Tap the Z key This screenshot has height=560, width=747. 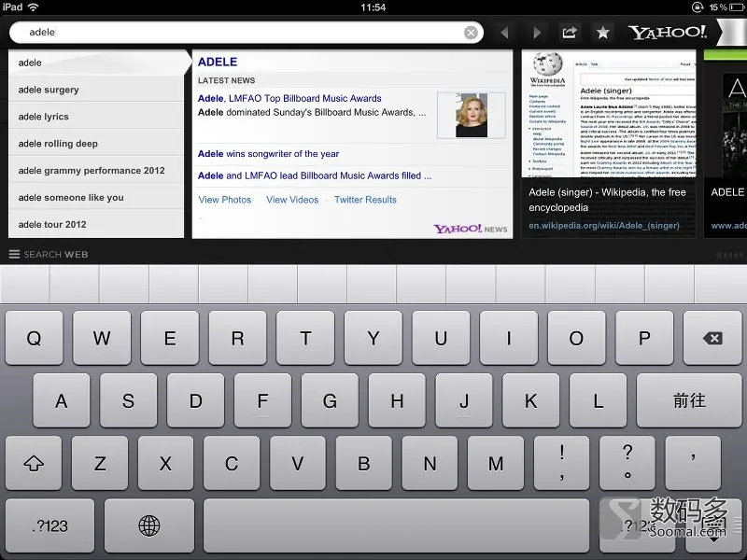click(x=100, y=463)
